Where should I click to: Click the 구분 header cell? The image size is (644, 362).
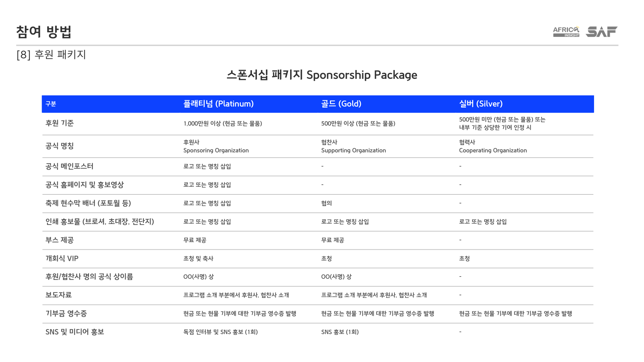point(51,104)
